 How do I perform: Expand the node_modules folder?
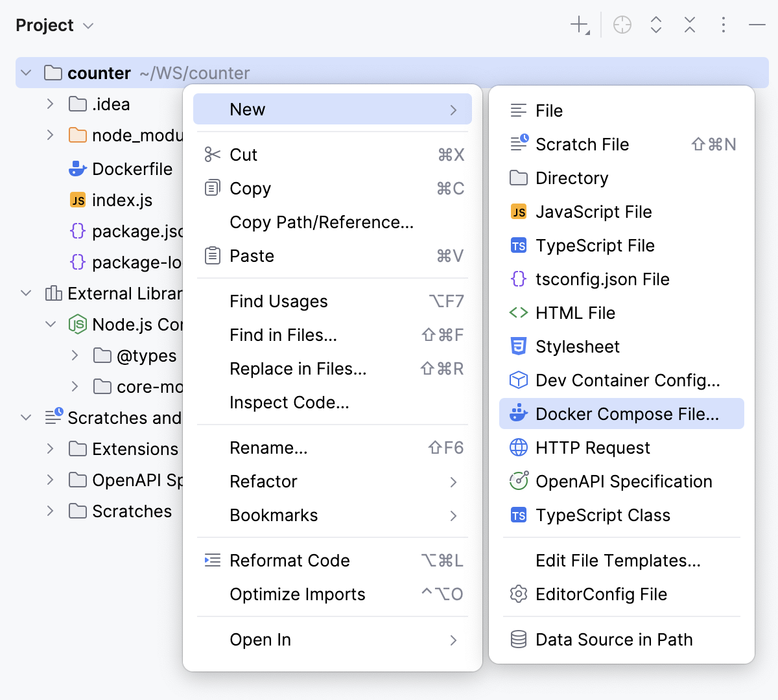(51, 135)
